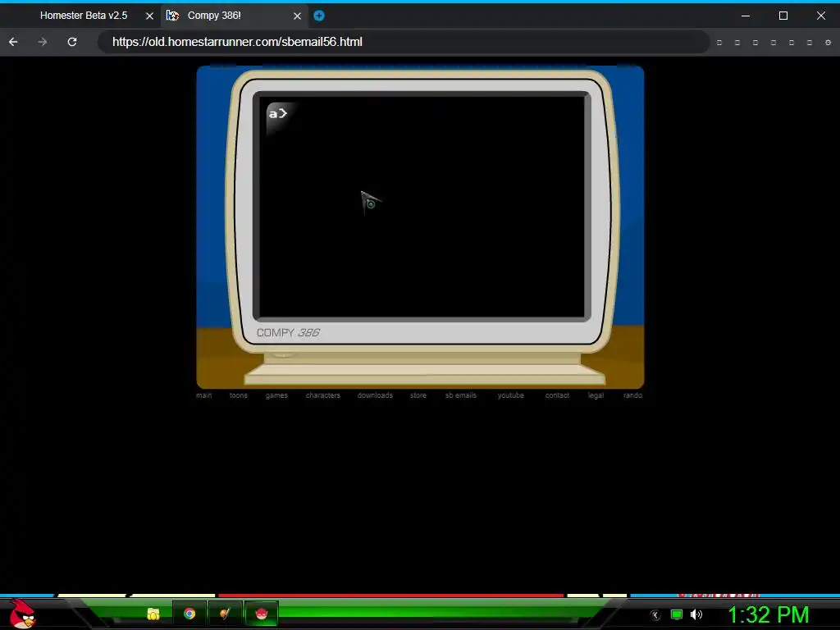Go back to the previous page

point(13,42)
